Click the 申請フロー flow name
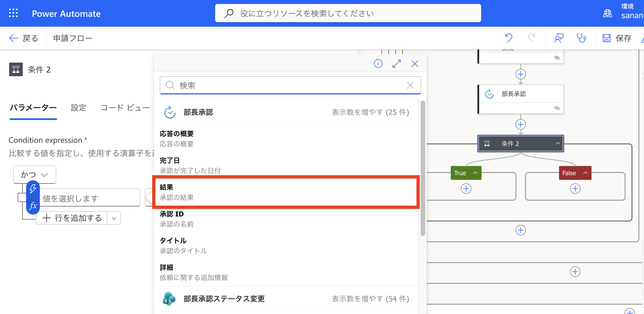Image resolution: width=644 pixels, height=314 pixels. [73, 38]
